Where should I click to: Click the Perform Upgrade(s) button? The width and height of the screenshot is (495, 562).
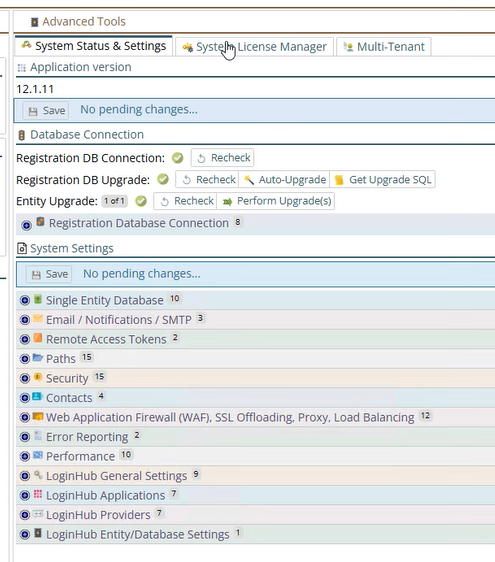276,201
